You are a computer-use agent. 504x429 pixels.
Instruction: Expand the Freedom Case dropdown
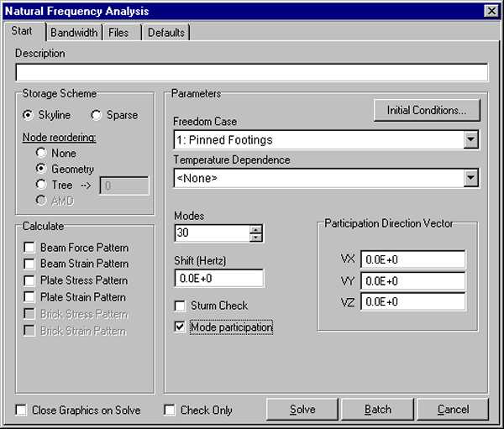click(470, 139)
